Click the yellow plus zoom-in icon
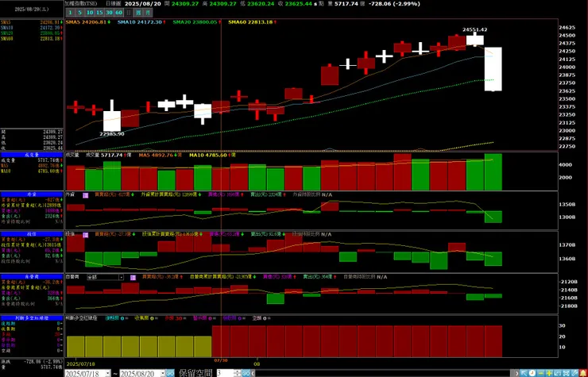Image resolution: width=588 pixels, height=377 pixels. click(x=549, y=373)
